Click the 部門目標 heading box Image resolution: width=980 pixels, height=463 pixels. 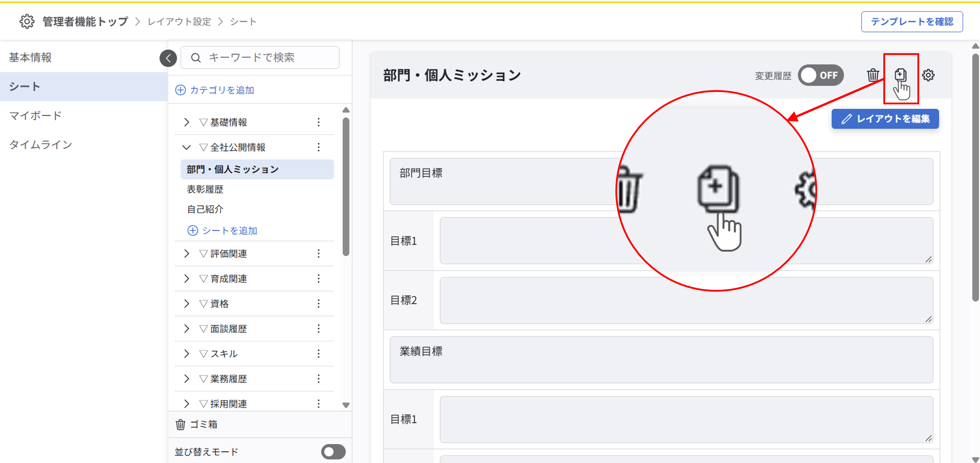[661, 181]
